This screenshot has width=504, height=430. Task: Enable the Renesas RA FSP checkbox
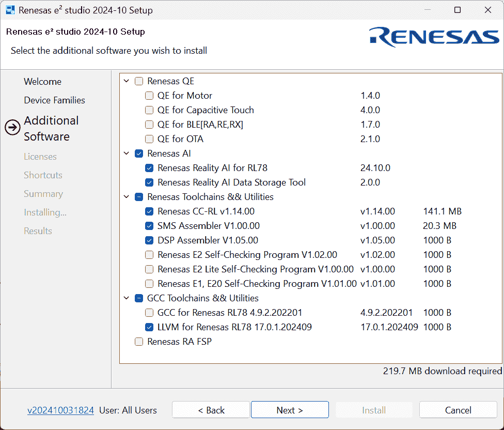(139, 342)
